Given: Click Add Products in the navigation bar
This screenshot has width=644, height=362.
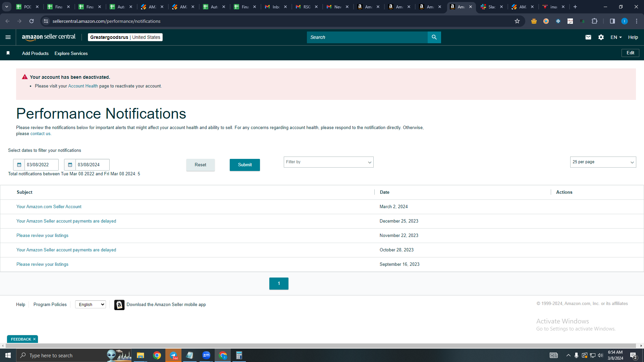Looking at the screenshot, I should tap(35, 53).
